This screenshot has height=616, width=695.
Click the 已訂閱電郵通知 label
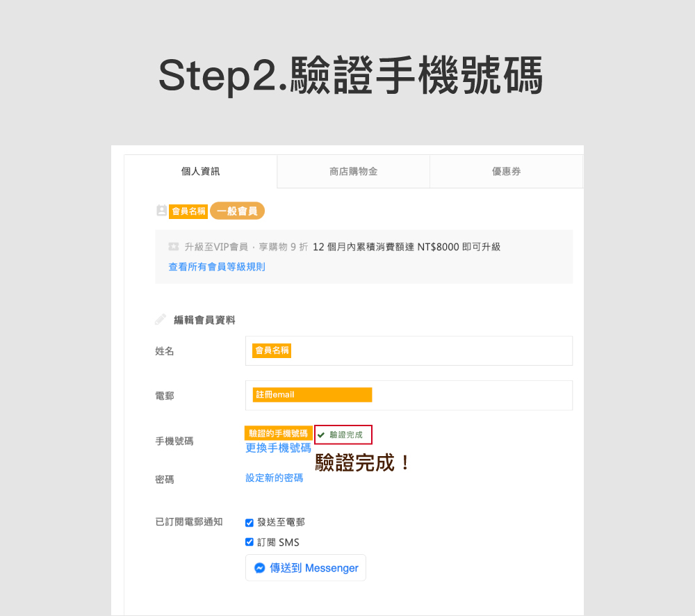tap(189, 522)
